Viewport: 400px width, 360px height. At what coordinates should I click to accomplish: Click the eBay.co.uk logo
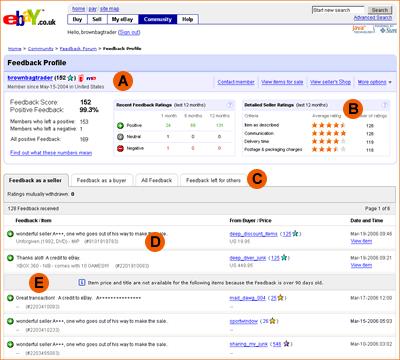click(29, 19)
